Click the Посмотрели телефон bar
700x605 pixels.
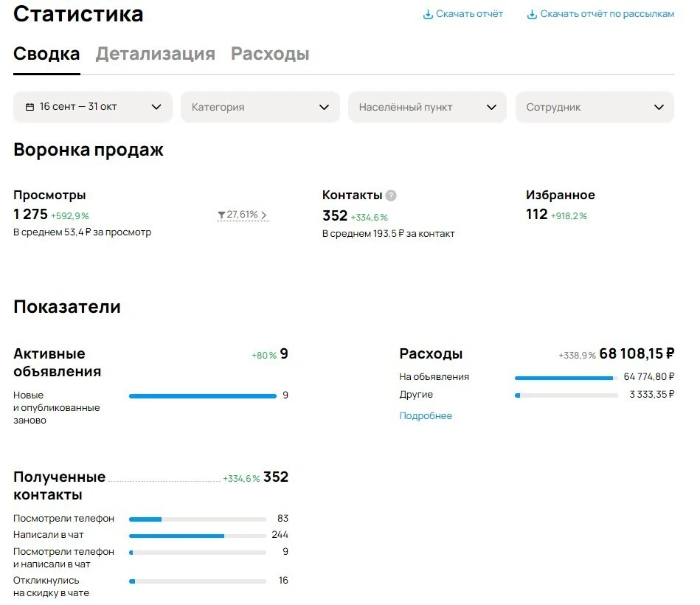coord(198,519)
